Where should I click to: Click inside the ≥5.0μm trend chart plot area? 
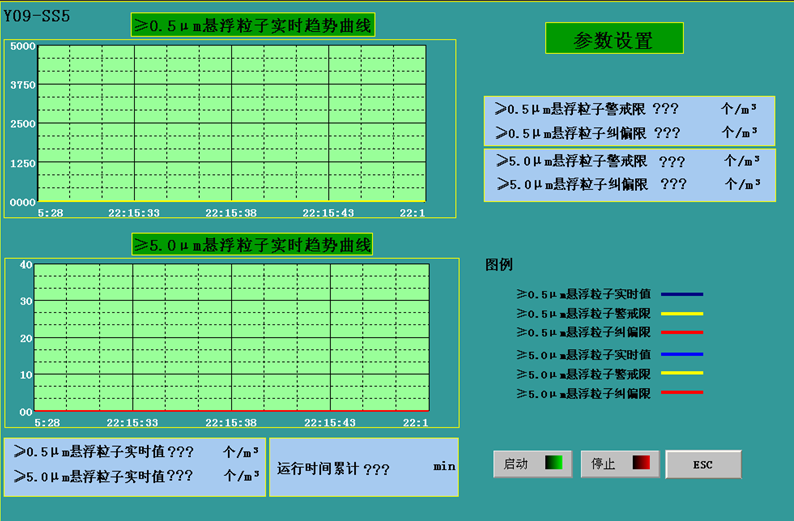tap(231, 337)
